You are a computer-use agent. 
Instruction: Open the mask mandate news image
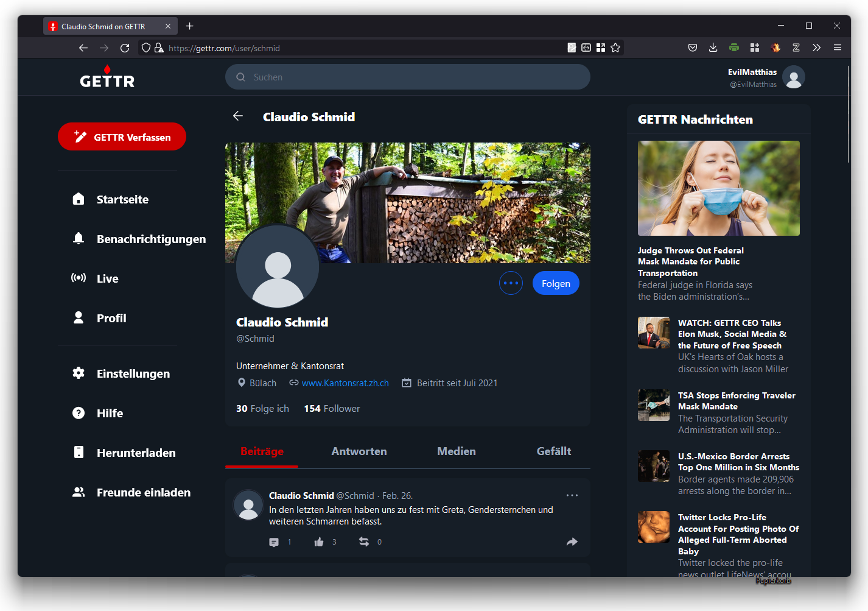719,188
